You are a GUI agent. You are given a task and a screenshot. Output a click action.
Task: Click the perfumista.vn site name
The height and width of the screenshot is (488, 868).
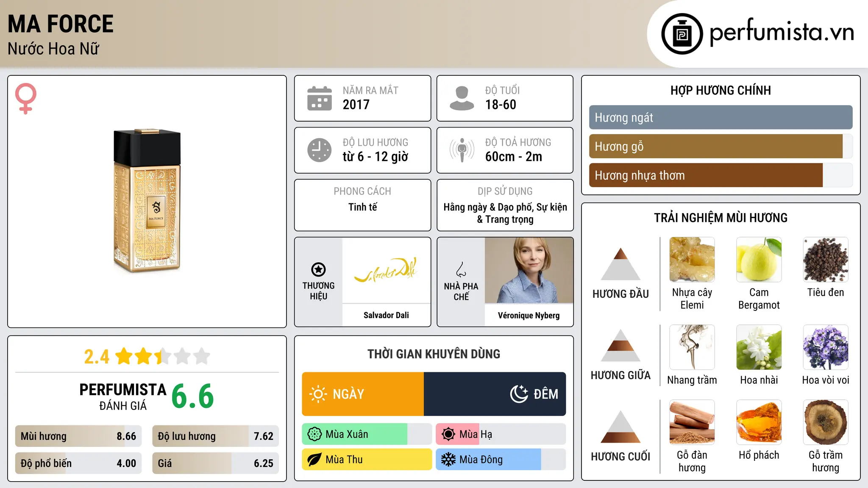click(x=782, y=32)
